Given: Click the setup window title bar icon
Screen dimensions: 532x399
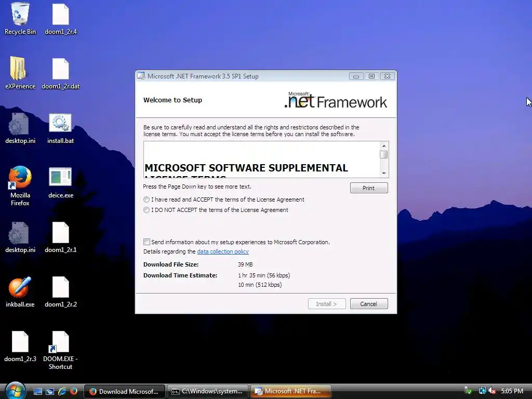Looking at the screenshot, I should click(141, 76).
